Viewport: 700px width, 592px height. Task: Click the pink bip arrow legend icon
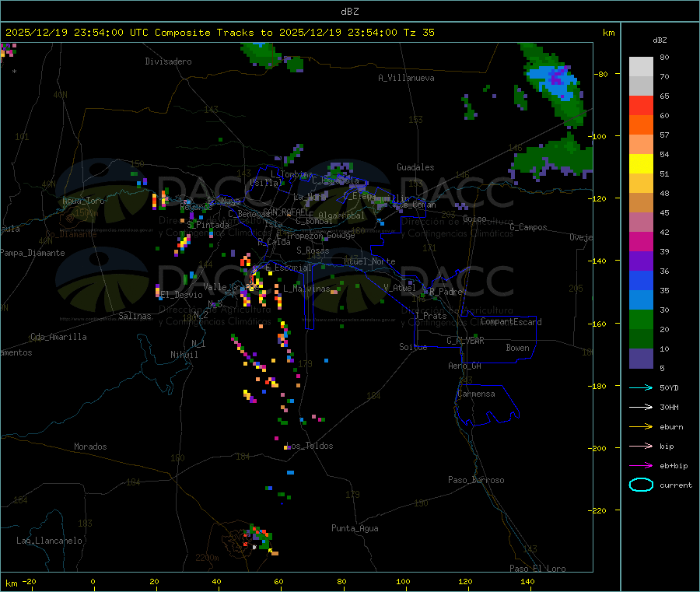pos(641,446)
